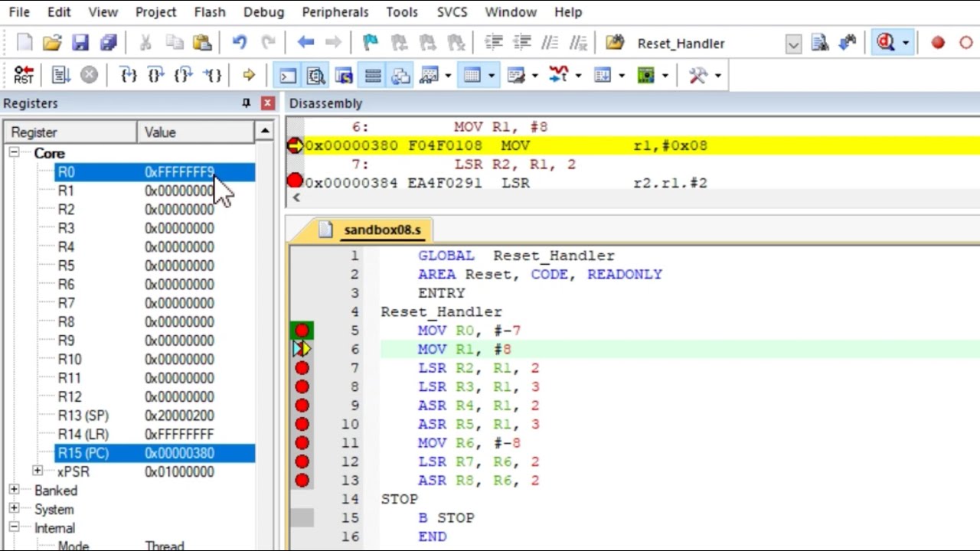Click the Value column header
Image resolution: width=980 pixels, height=551 pixels.
(196, 132)
